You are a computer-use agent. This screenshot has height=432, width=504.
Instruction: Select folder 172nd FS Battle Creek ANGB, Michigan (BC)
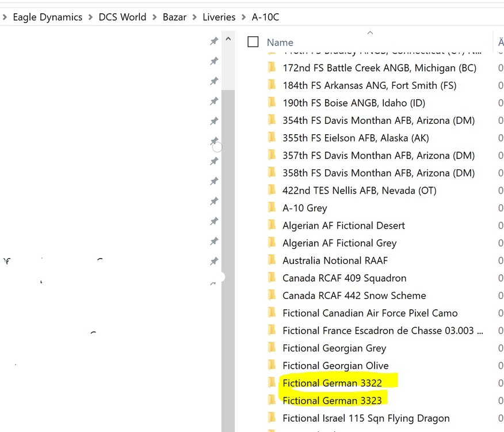(x=379, y=68)
